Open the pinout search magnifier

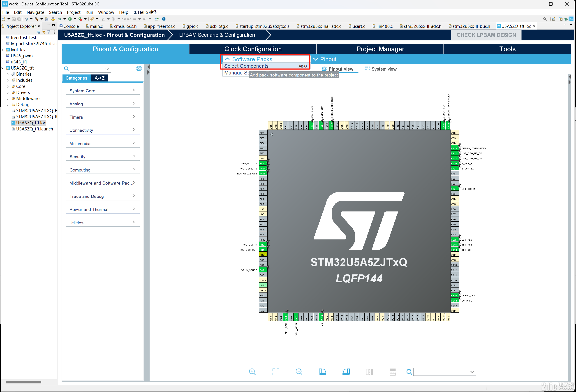[409, 372]
